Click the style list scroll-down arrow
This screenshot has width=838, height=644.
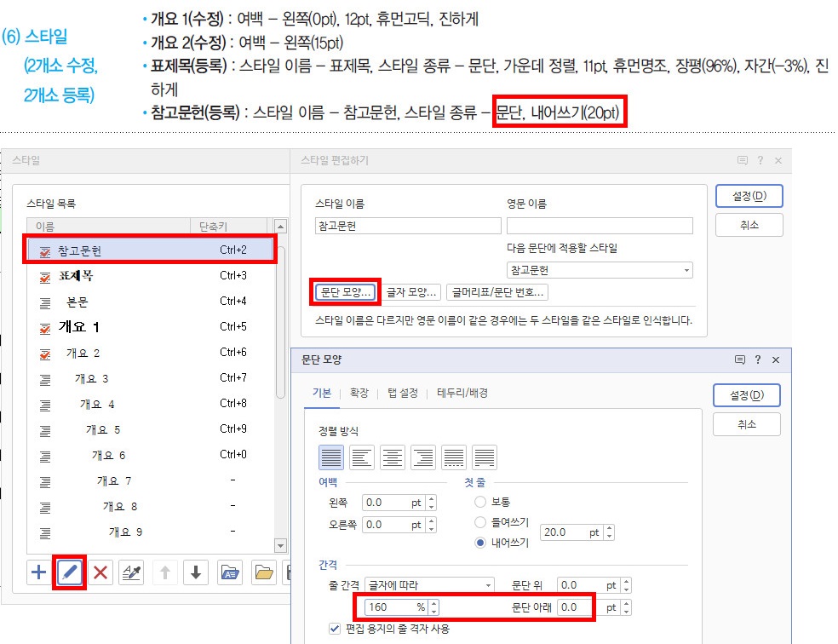tap(280, 546)
